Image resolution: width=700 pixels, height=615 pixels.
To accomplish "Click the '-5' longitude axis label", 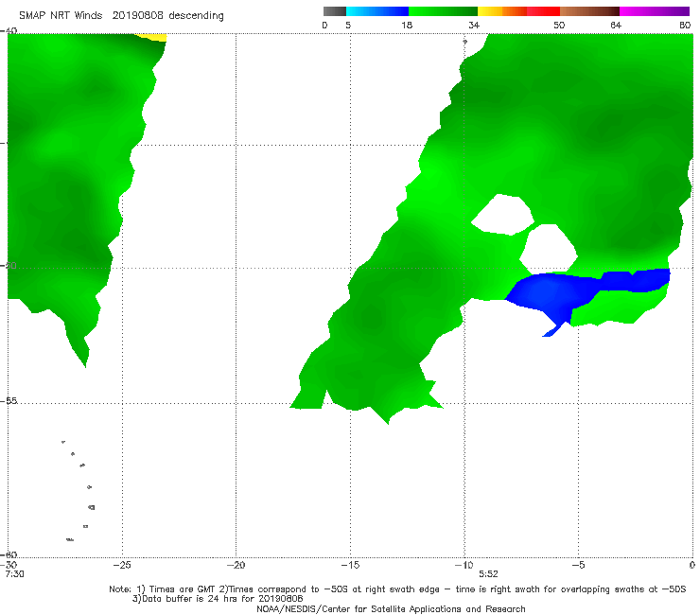I will click(578, 565).
